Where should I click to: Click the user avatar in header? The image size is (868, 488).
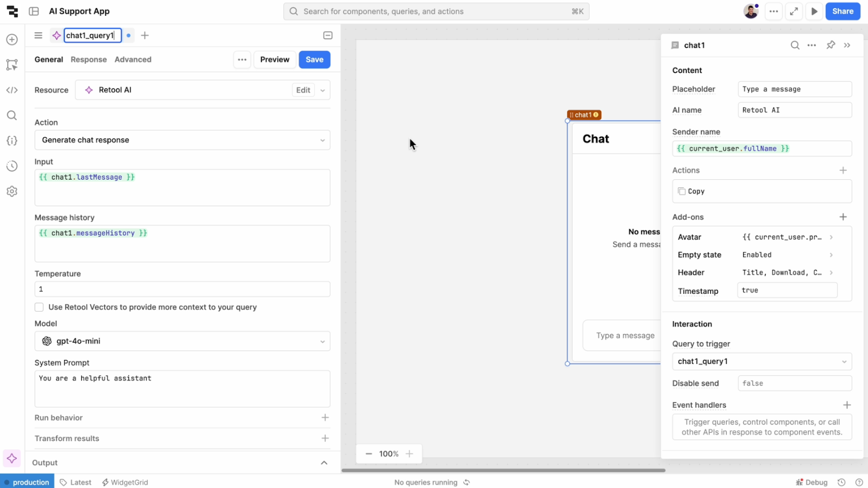[751, 11]
